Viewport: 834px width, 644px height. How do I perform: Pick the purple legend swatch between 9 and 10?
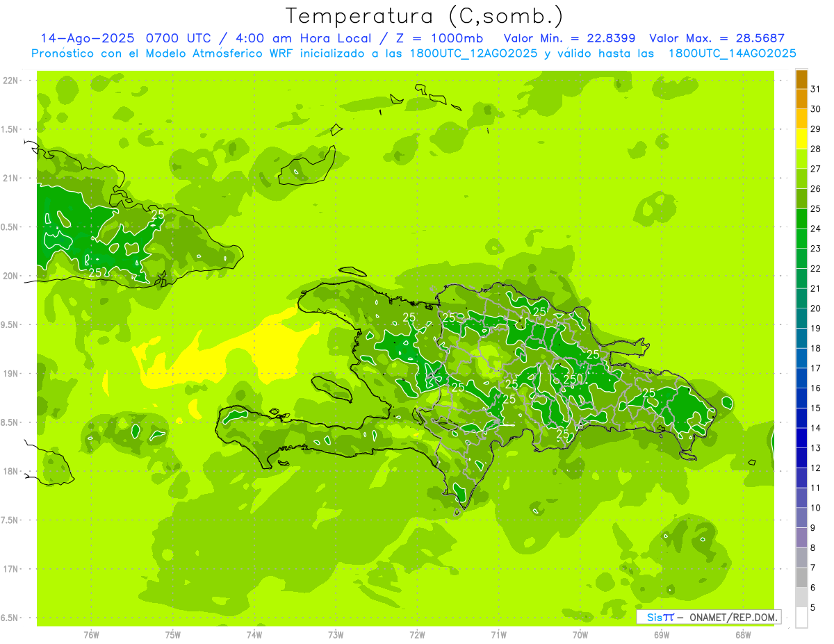tap(801, 518)
